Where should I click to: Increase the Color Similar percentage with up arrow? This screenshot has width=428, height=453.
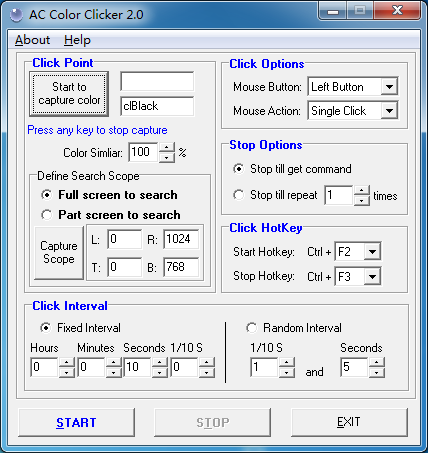pyautogui.click(x=167, y=147)
